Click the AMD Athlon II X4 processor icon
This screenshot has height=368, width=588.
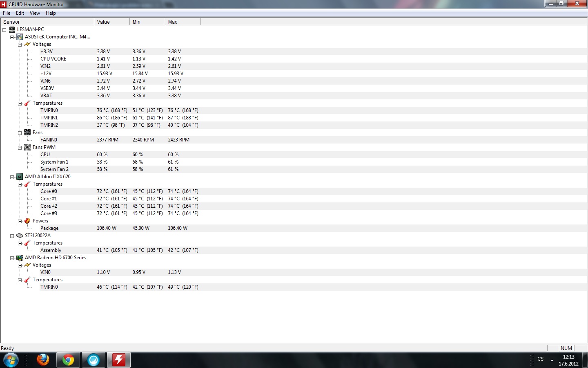[20, 177]
